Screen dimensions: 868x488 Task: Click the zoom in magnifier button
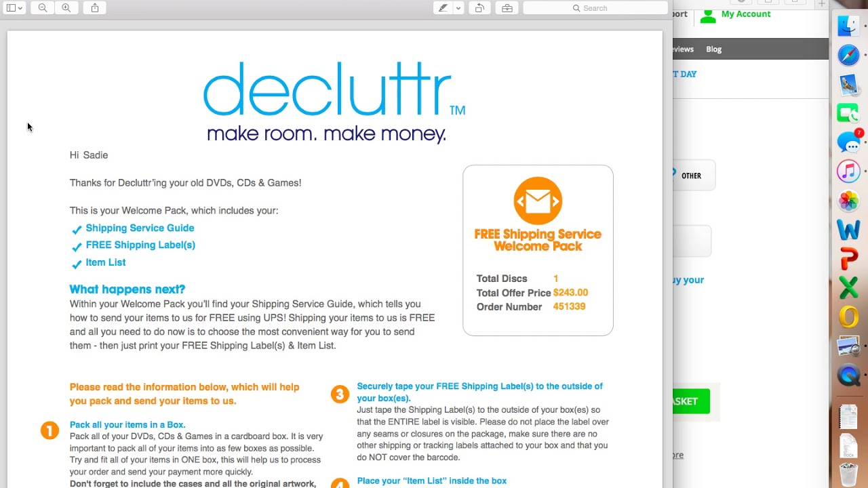click(x=66, y=8)
